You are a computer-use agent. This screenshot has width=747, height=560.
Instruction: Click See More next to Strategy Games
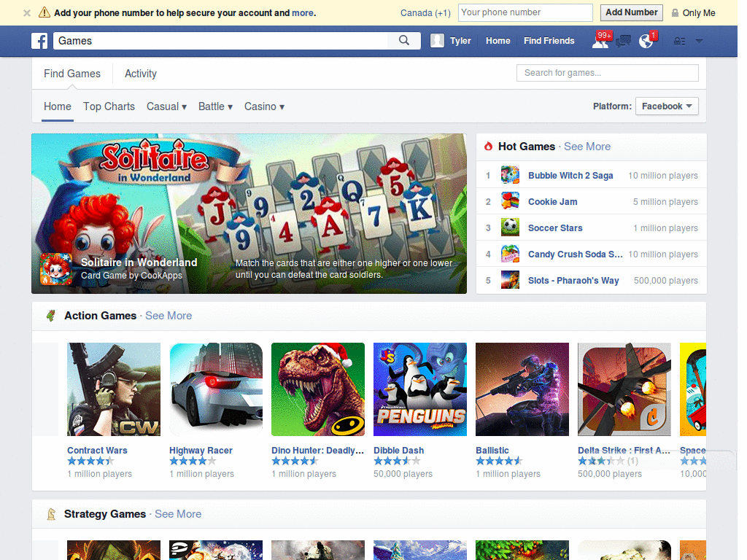pyautogui.click(x=178, y=514)
